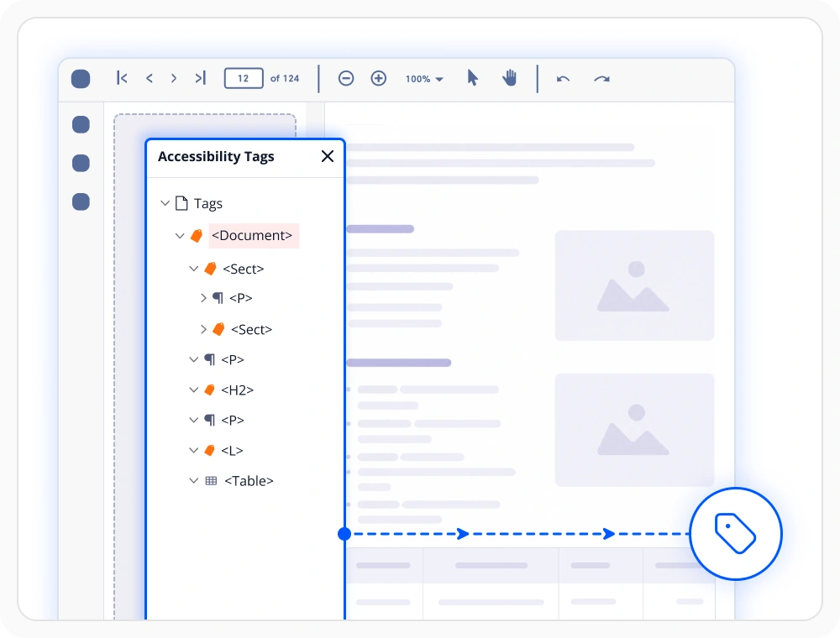Screen dimensions: 840x638
Task: Collapse the Tags root node
Action: [165, 203]
